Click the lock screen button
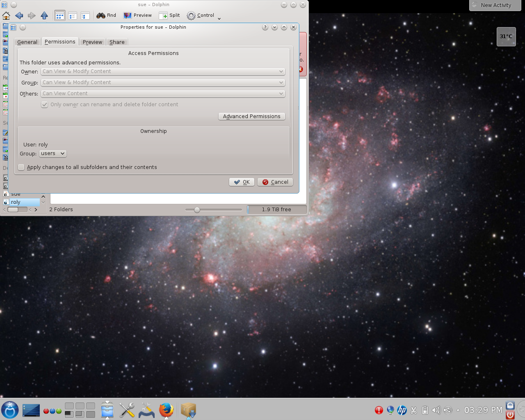The image size is (525, 420). tap(510, 405)
